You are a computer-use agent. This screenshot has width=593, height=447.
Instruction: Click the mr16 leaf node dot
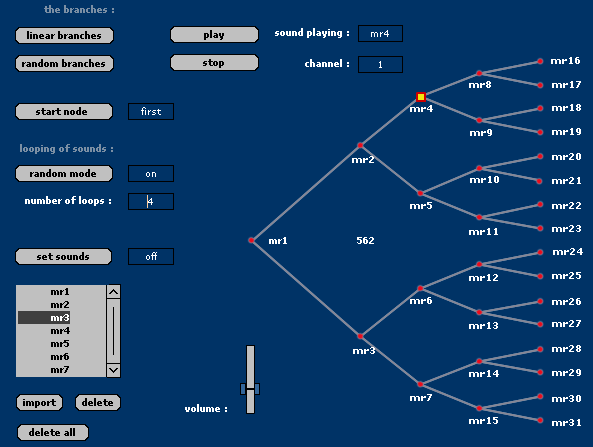[x=540, y=61]
